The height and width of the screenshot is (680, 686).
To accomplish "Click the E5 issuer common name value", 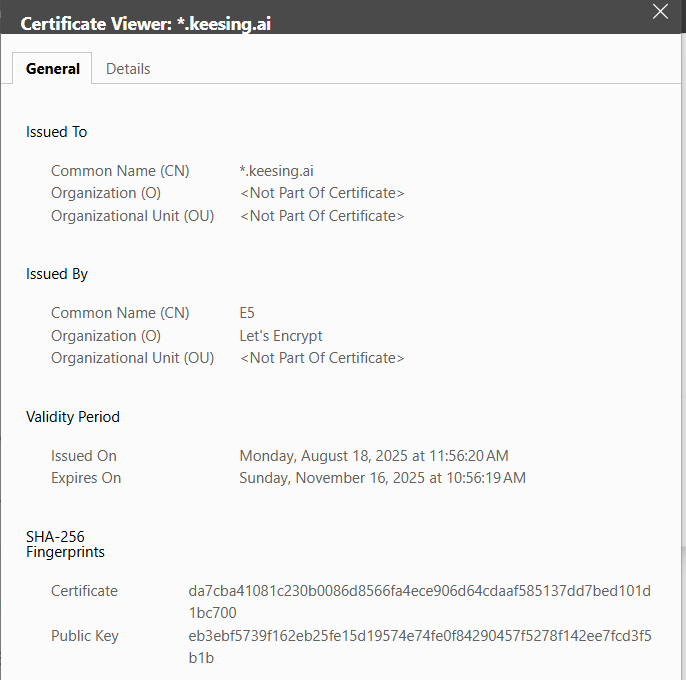I will click(x=247, y=313).
